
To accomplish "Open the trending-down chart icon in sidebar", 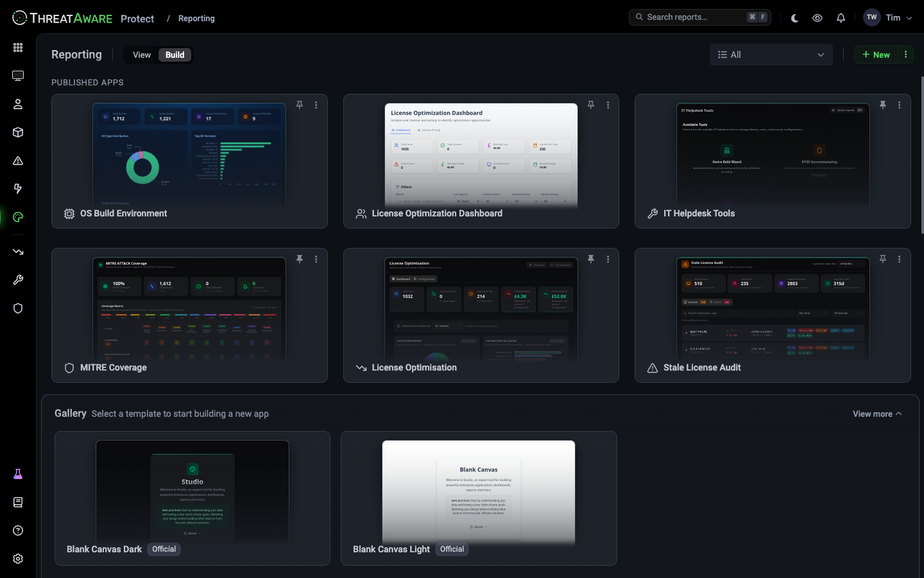I will (18, 252).
